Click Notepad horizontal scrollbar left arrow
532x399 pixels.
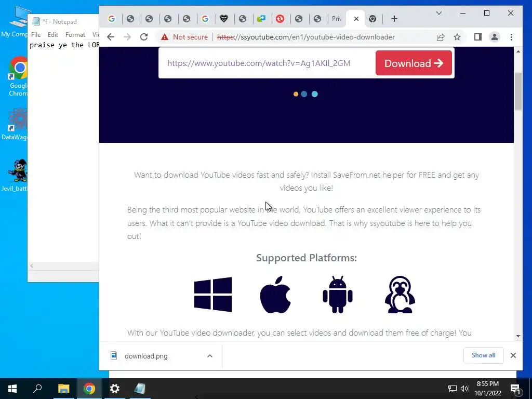coord(32,265)
